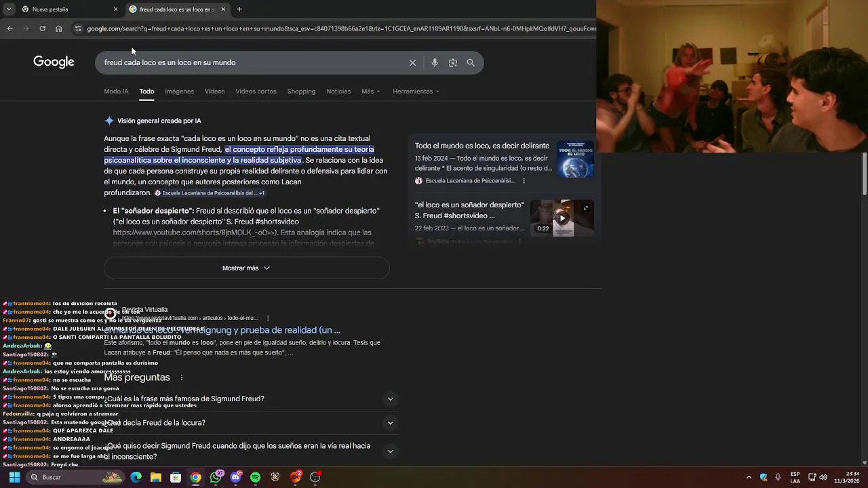Open a new browser tab
Image resolution: width=868 pixels, height=488 pixels.
pos(239,9)
